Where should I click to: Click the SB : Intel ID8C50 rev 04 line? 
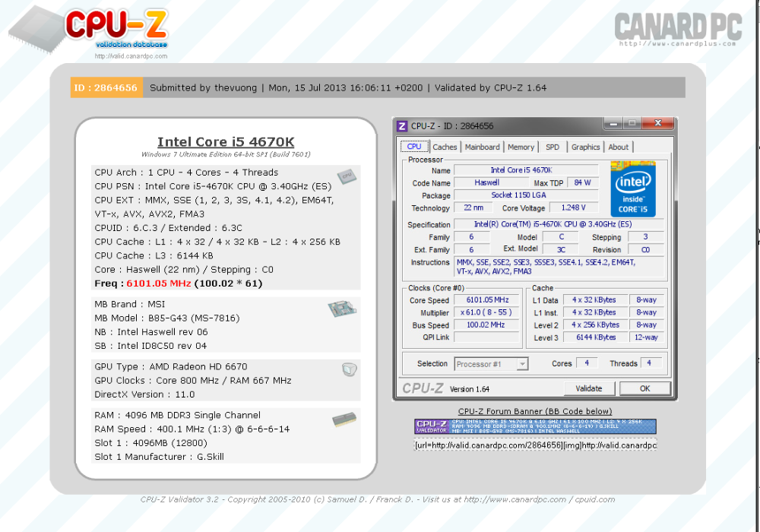click(150, 346)
